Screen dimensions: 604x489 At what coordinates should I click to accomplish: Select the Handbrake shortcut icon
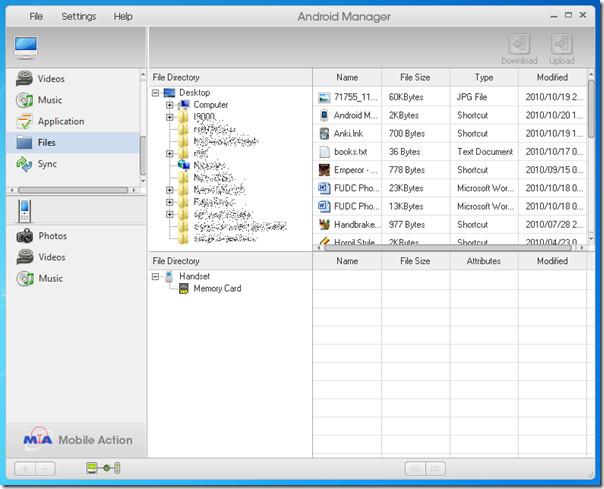[x=324, y=224]
